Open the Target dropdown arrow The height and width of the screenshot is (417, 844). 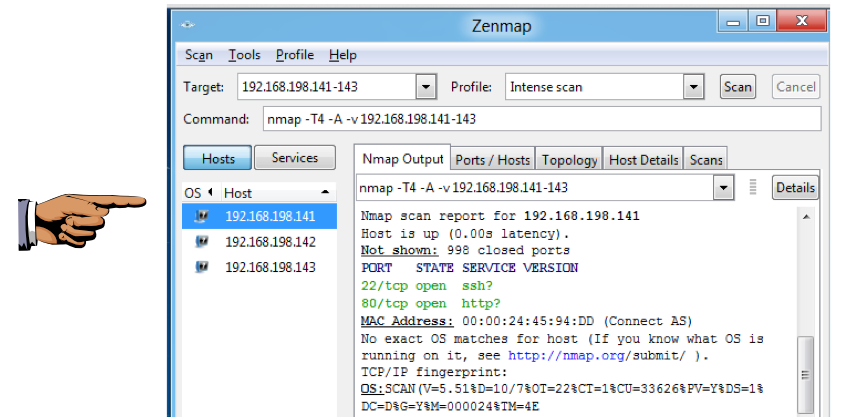point(426,87)
